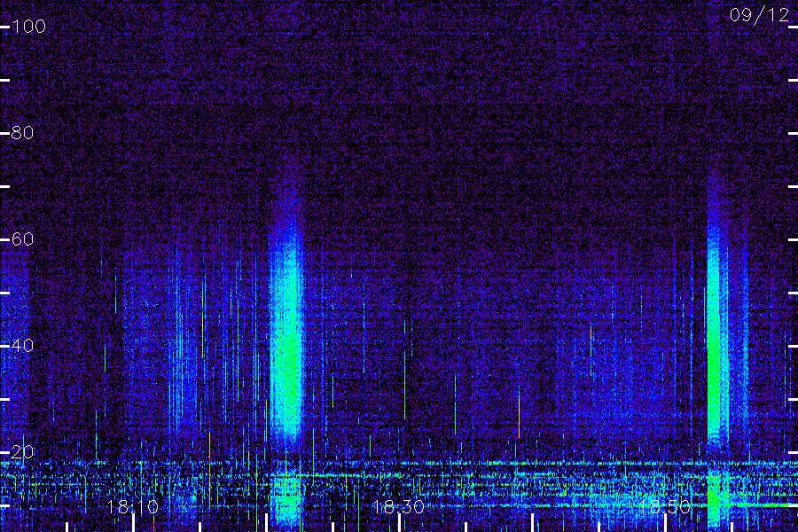Click the 20 frequency axis label
The height and width of the screenshot is (532, 798).
(23, 452)
